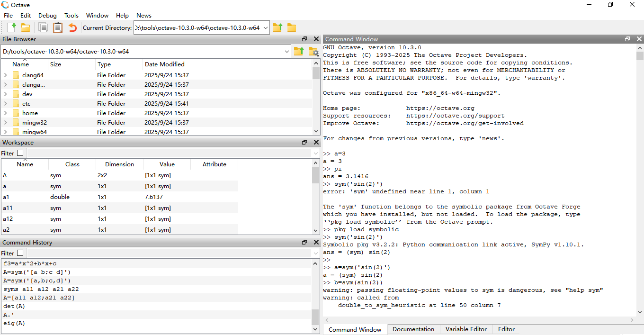The height and width of the screenshot is (335, 644).
Task: Open the Workspace filter dropdown
Action: click(316, 153)
